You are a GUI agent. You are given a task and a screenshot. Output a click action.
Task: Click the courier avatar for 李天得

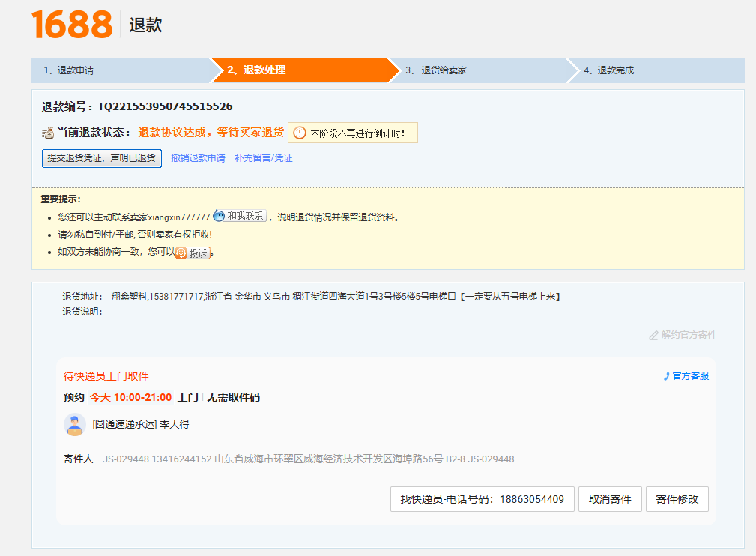coord(75,424)
